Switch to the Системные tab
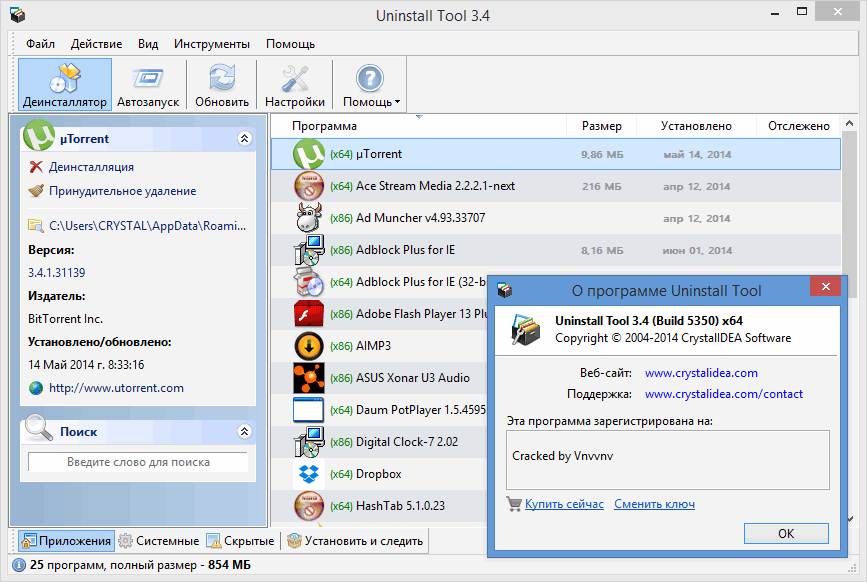 coord(159,541)
